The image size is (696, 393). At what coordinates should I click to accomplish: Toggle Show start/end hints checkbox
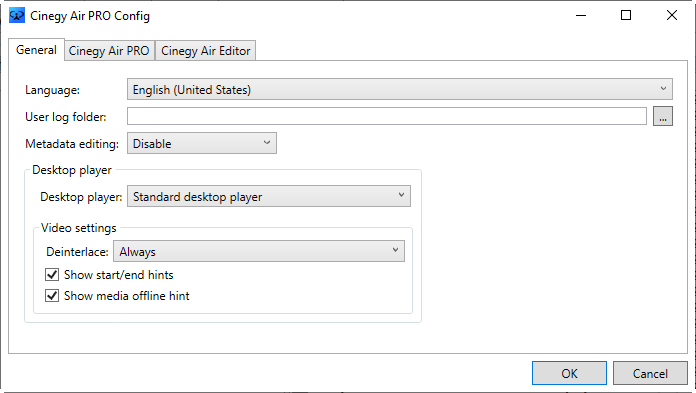tap(52, 274)
